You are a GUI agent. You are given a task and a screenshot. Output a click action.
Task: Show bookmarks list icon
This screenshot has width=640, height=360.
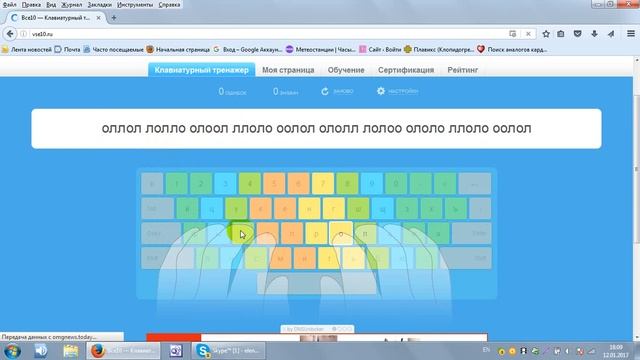click(x=561, y=34)
